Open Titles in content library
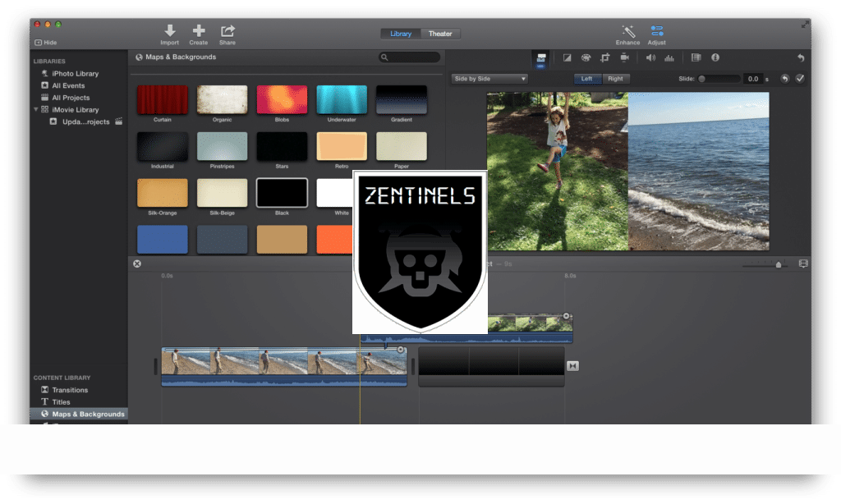Image resolution: width=841 pixels, height=504 pixels. coord(61,402)
